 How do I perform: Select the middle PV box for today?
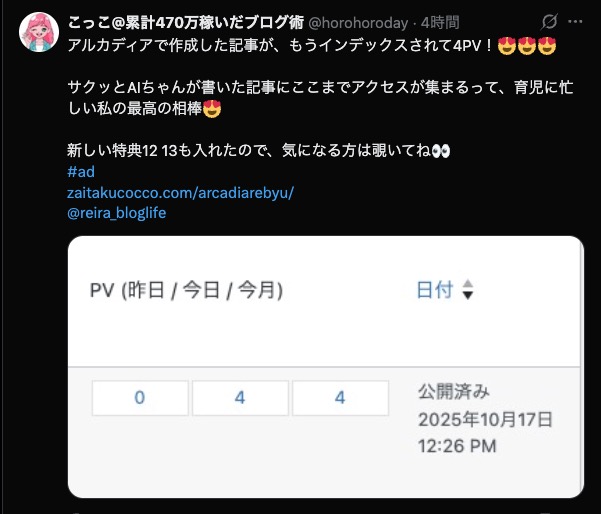(240, 398)
